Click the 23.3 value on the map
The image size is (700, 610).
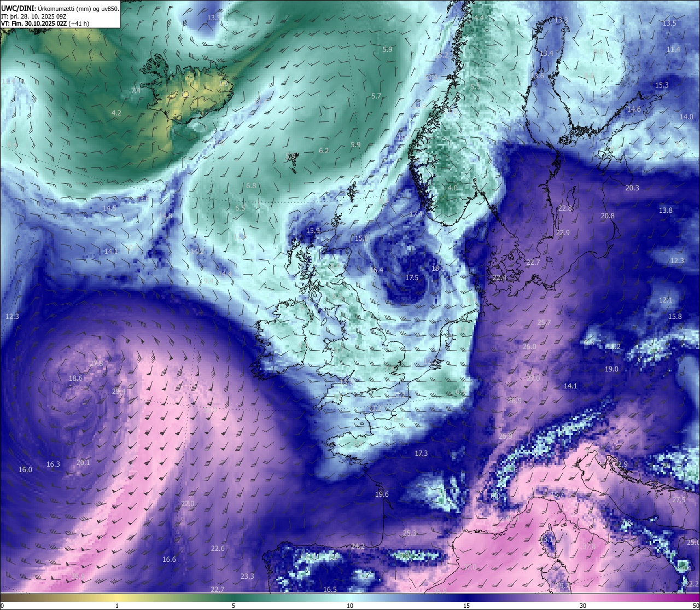(x=247, y=576)
